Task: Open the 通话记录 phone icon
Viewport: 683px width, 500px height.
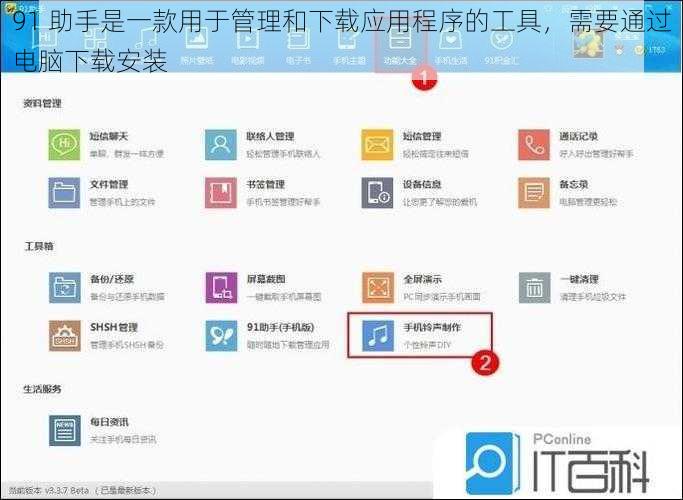Action: coord(534,145)
